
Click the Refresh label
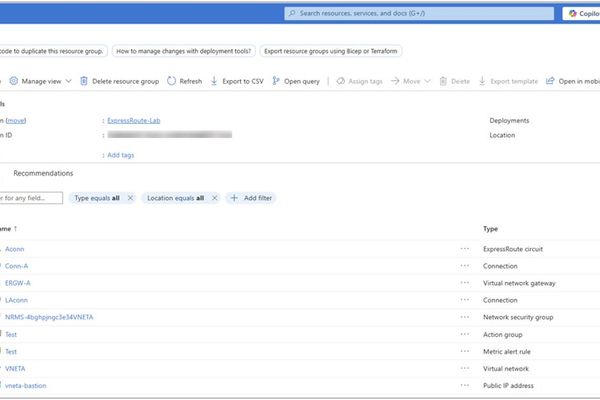click(x=191, y=81)
